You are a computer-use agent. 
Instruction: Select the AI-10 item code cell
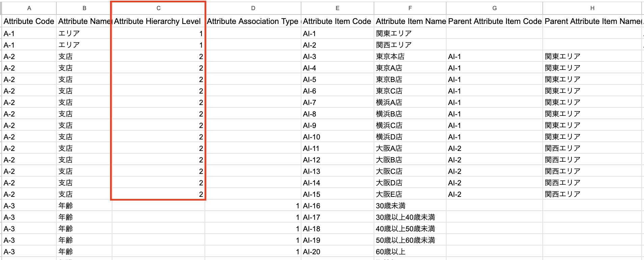click(337, 137)
